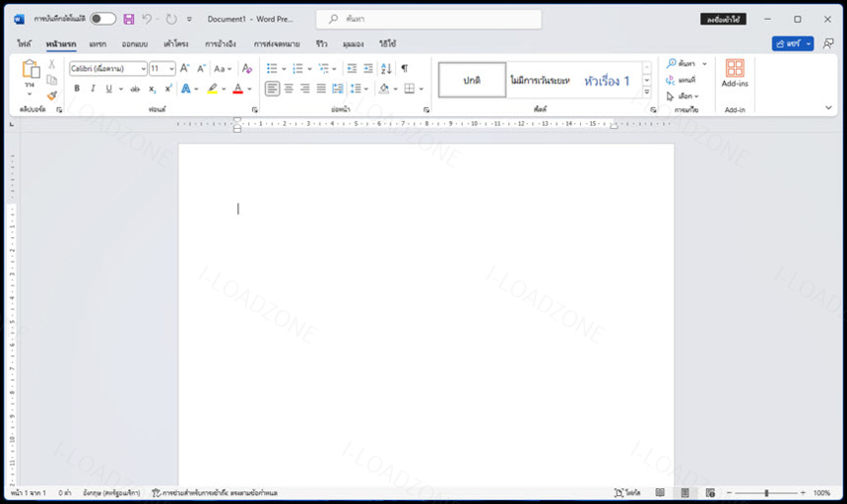Open the Add-ins button
Image resolution: width=847 pixels, height=504 pixels.
tap(735, 74)
